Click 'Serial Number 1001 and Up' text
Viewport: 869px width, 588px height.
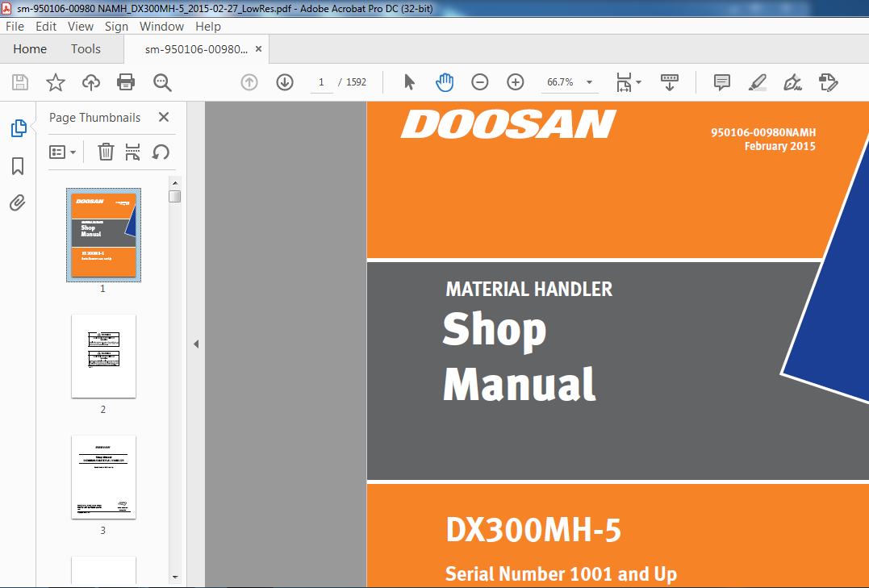562,573
